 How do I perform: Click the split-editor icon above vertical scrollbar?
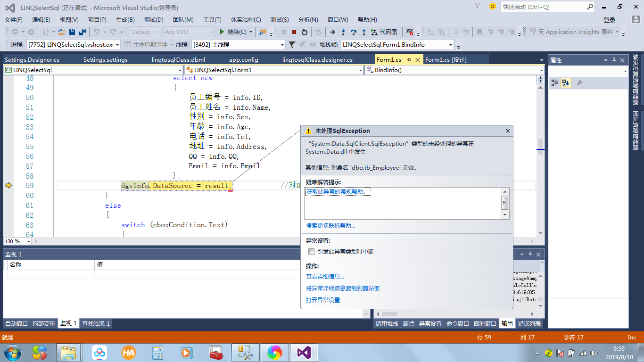coord(540,80)
